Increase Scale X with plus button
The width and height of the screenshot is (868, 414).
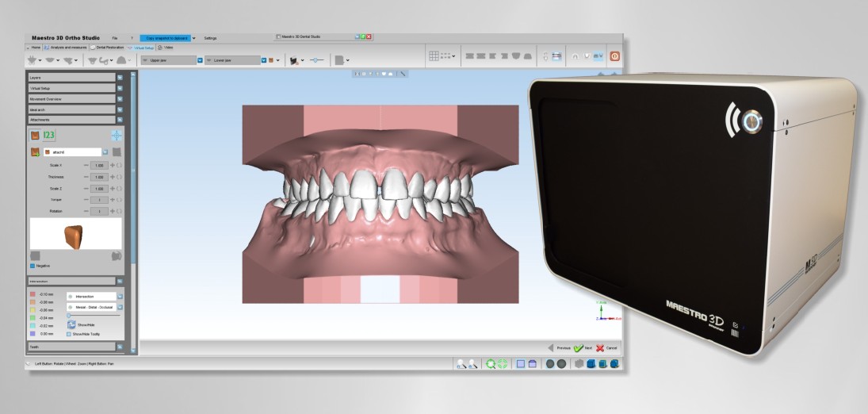point(113,165)
